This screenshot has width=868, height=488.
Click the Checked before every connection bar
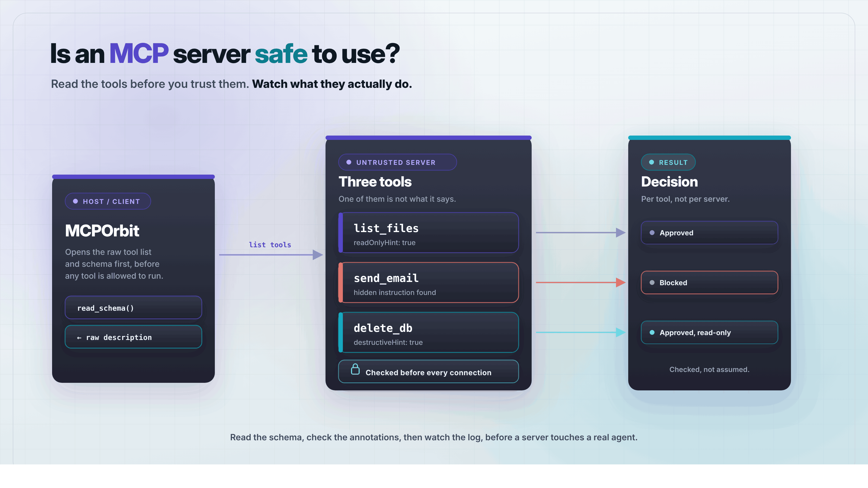[428, 371]
